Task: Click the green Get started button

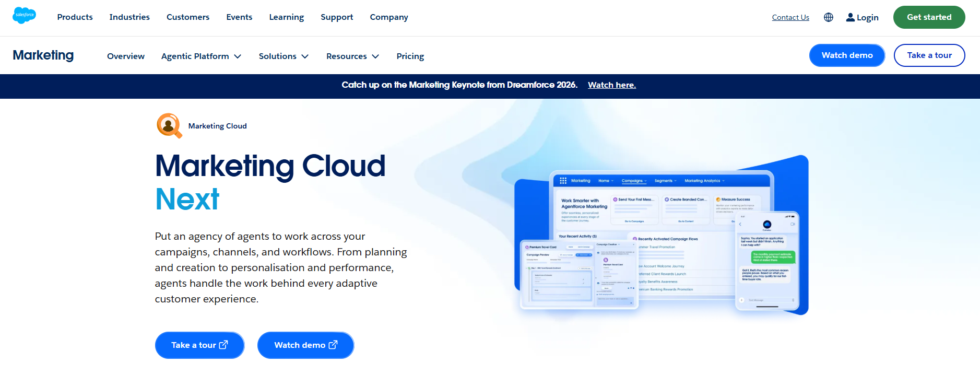Action: (929, 17)
